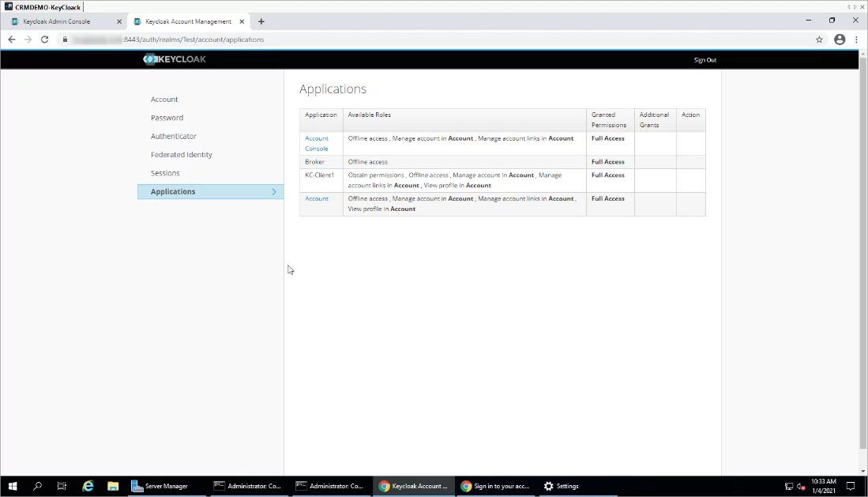
Task: Click the taskbar clock showing 10:33 AM
Action: point(823,486)
